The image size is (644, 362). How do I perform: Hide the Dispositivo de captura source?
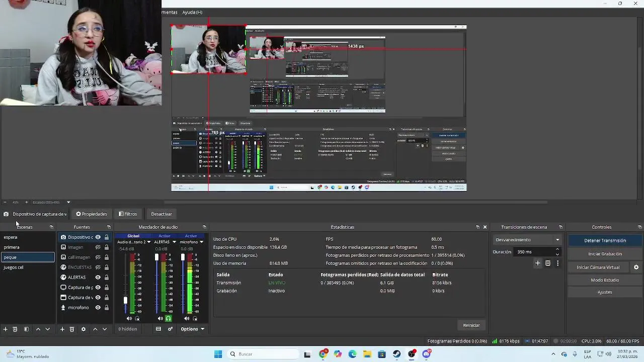[98, 237]
